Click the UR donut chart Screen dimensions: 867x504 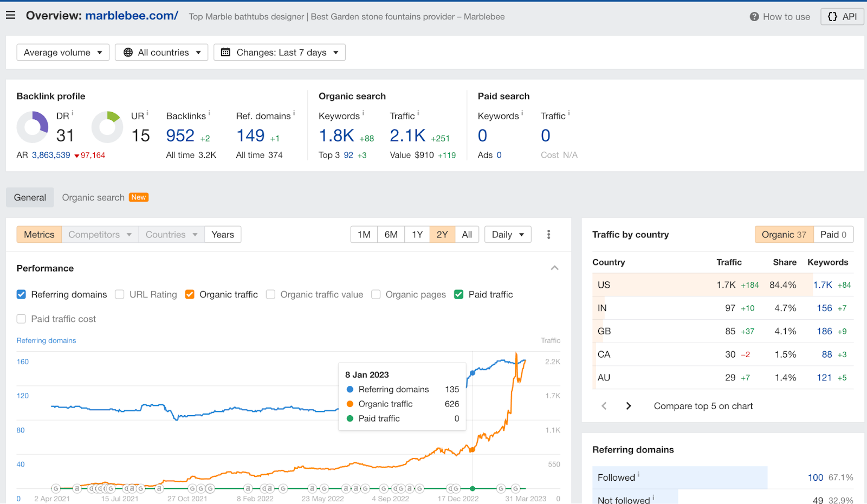pyautogui.click(x=107, y=127)
